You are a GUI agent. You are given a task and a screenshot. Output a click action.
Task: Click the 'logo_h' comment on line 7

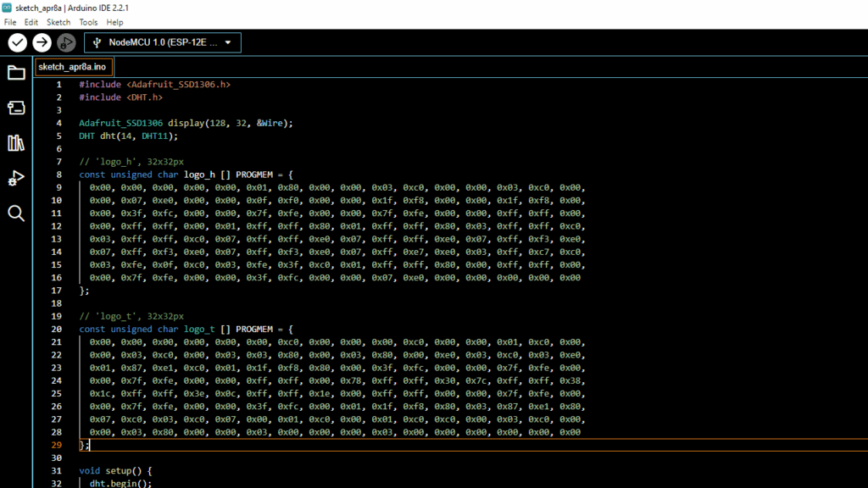(x=131, y=162)
